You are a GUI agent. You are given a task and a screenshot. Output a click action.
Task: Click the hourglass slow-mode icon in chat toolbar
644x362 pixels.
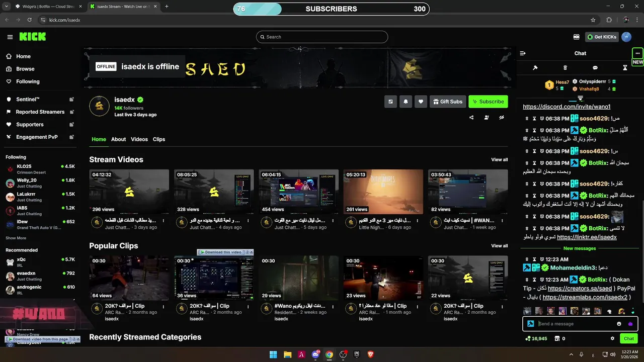[625, 67]
